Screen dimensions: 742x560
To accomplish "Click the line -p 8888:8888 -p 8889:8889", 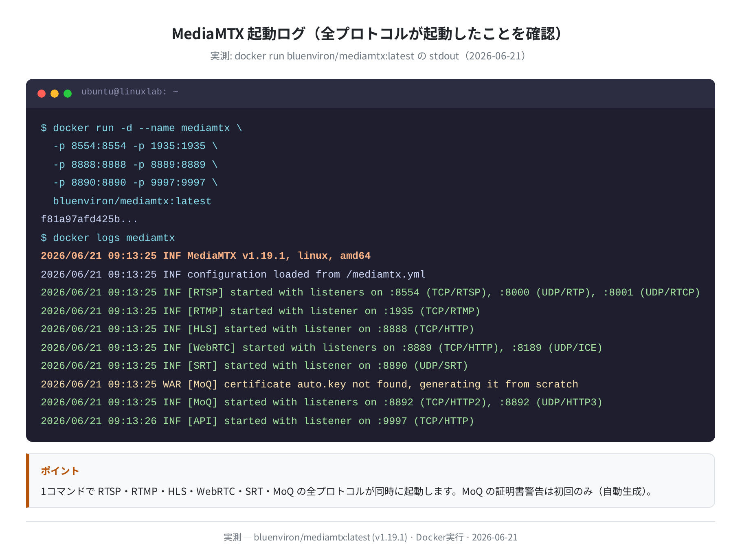I will point(135,165).
